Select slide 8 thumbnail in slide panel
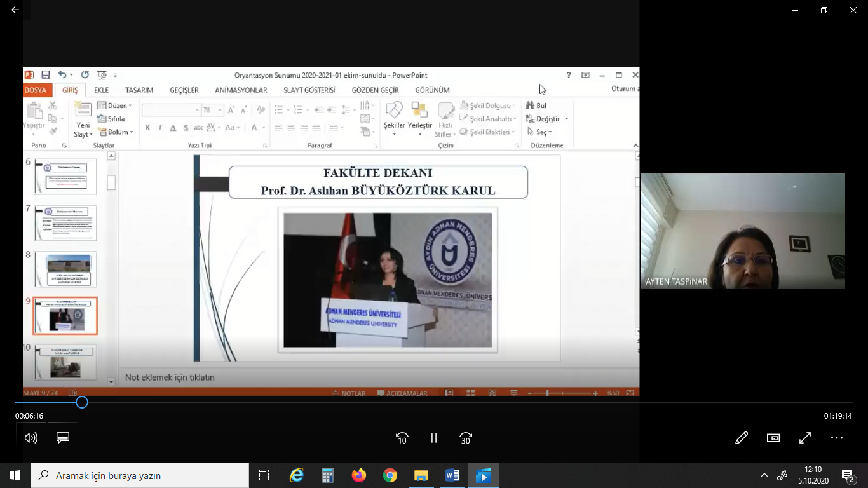This screenshot has width=868, height=488. [65, 269]
